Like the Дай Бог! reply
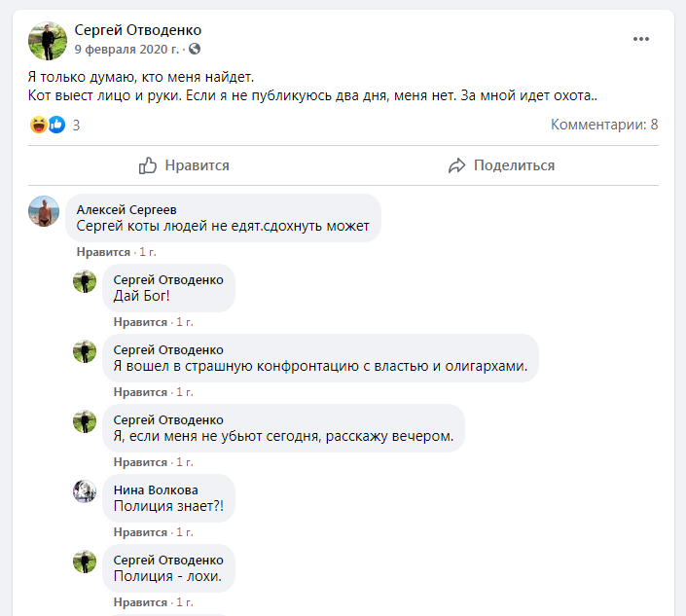The width and height of the screenshot is (686, 616). [140, 322]
